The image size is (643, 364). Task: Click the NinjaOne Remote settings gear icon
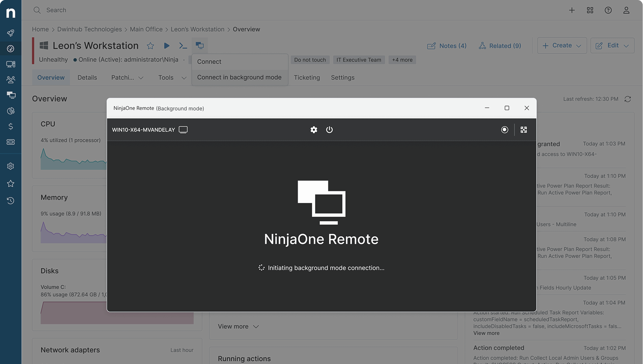coord(314,130)
